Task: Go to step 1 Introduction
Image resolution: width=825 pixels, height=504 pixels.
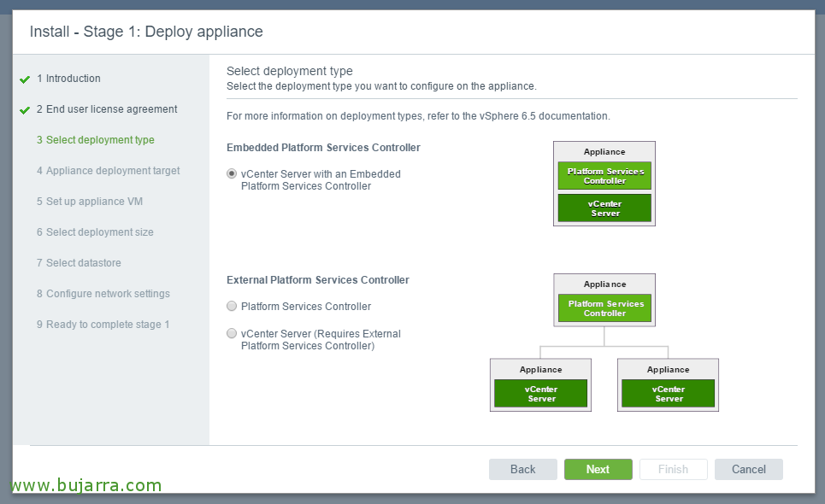Action: pyautogui.click(x=73, y=79)
